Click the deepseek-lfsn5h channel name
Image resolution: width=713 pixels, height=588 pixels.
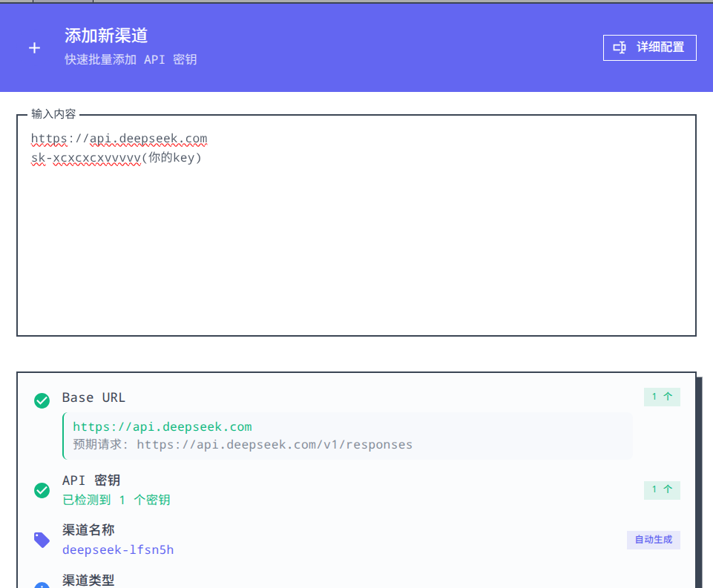(x=118, y=550)
